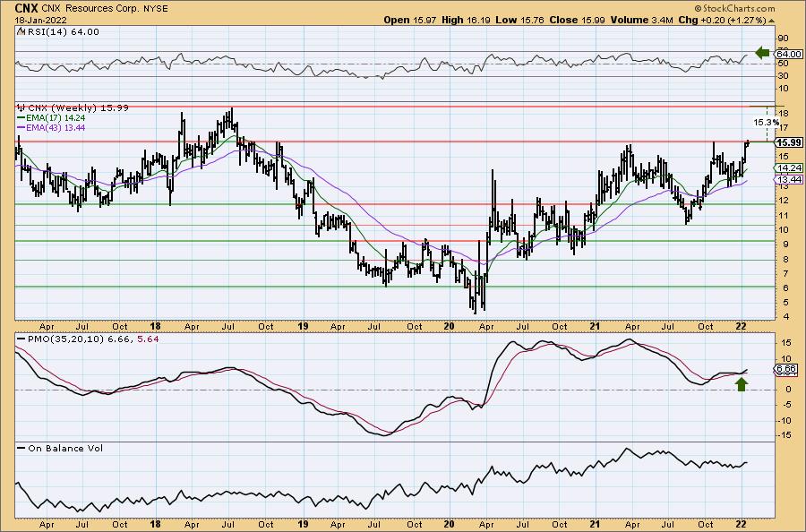Select the RSI(14) 64.00 indicator label
This screenshot has width=806, height=532.
[x=62, y=31]
